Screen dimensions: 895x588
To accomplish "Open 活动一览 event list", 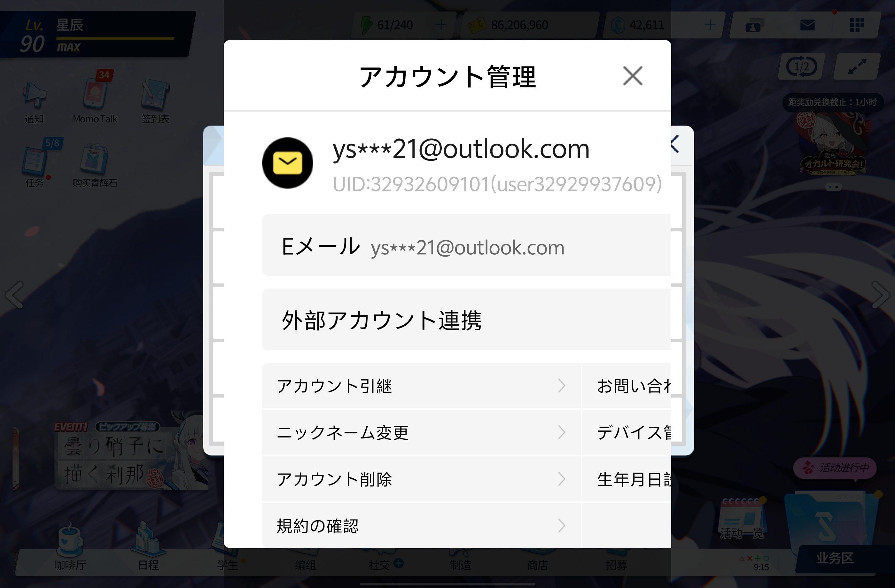I will coord(742,519).
